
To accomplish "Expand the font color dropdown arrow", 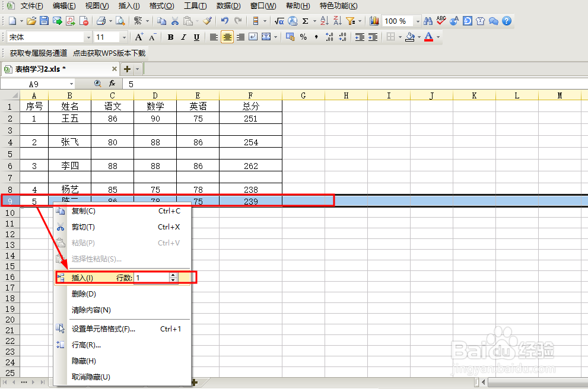I will (x=438, y=37).
